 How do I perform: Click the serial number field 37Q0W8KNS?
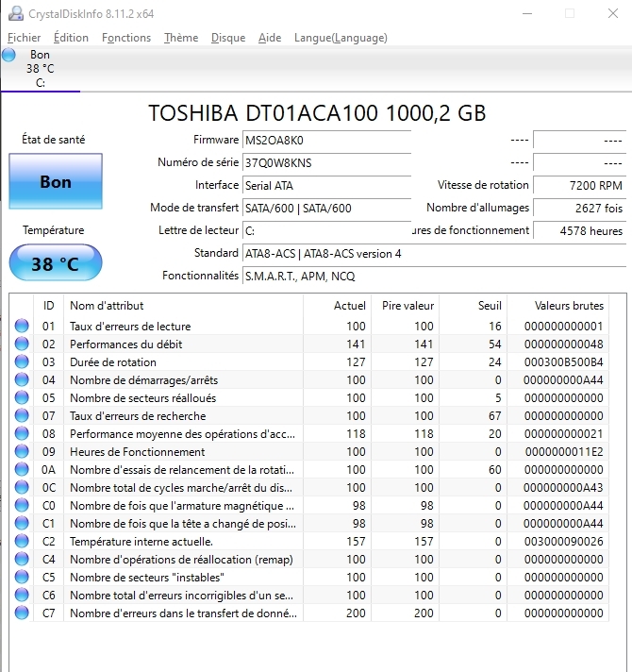point(326,162)
